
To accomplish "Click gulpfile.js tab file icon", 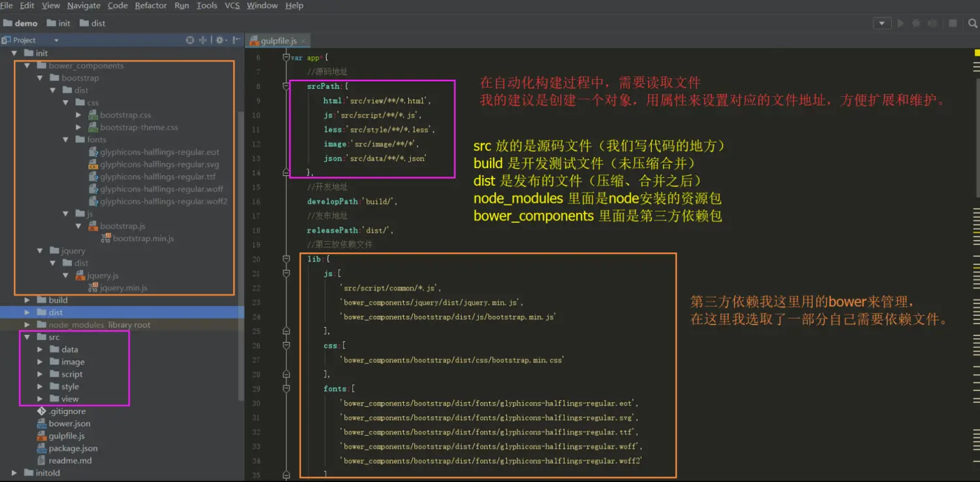I will (255, 41).
